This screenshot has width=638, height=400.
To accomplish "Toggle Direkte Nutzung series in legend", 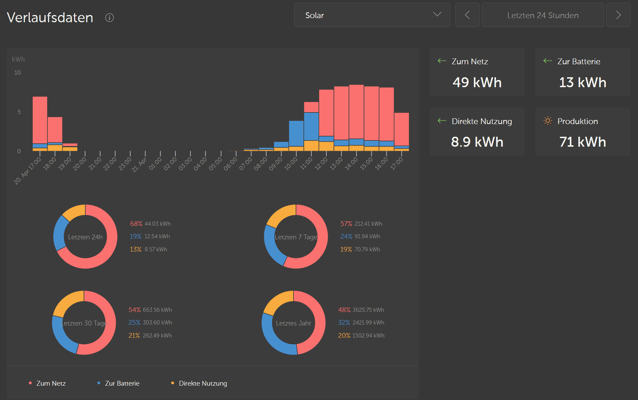I will coord(202,383).
